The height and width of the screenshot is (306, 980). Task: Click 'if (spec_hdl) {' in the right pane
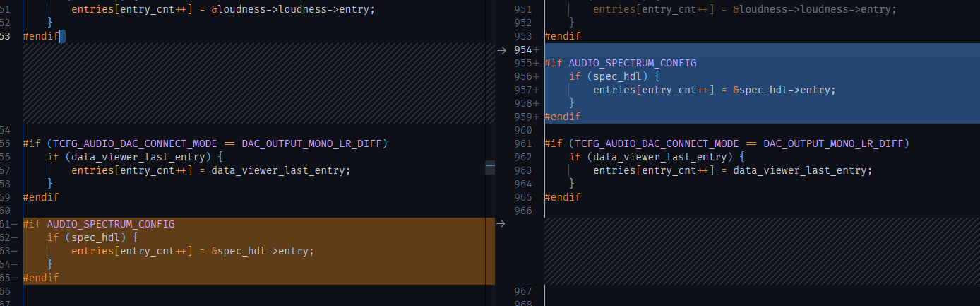(x=614, y=76)
